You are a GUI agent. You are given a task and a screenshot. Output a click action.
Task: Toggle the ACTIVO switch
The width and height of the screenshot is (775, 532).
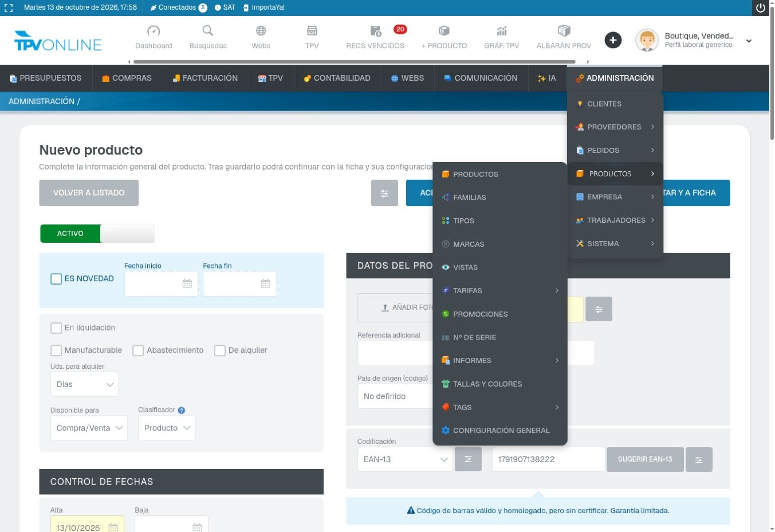pos(97,234)
